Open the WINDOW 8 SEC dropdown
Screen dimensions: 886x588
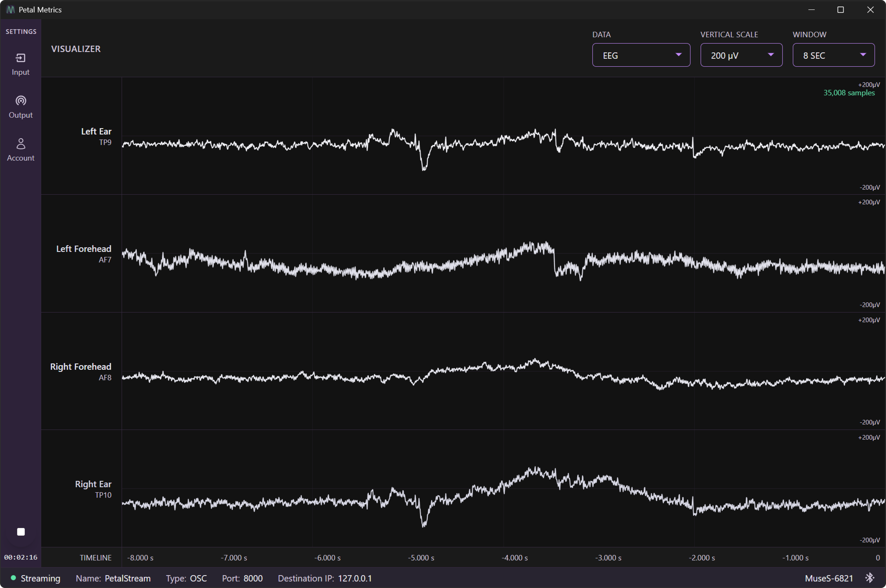[833, 55]
